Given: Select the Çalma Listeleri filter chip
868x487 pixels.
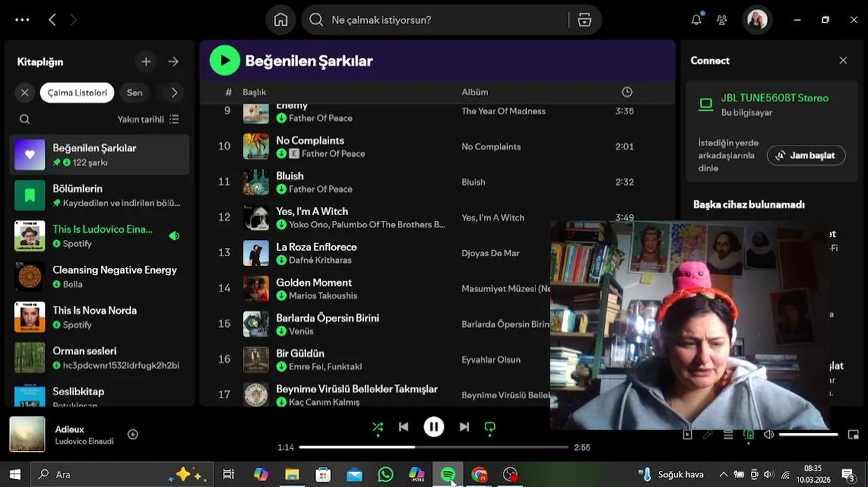Looking at the screenshot, I should pos(77,93).
